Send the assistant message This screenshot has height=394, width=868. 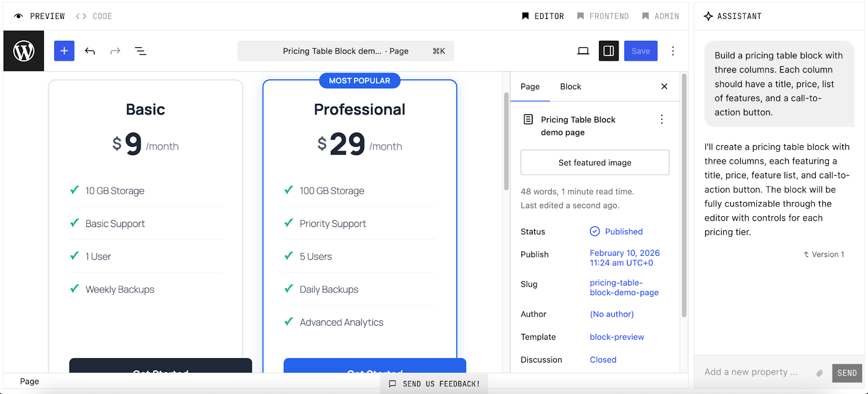pyautogui.click(x=847, y=373)
